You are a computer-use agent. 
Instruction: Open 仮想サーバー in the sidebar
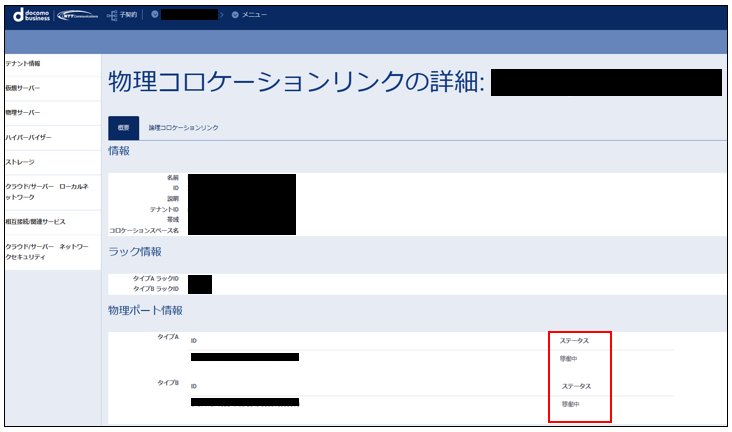click(x=23, y=88)
